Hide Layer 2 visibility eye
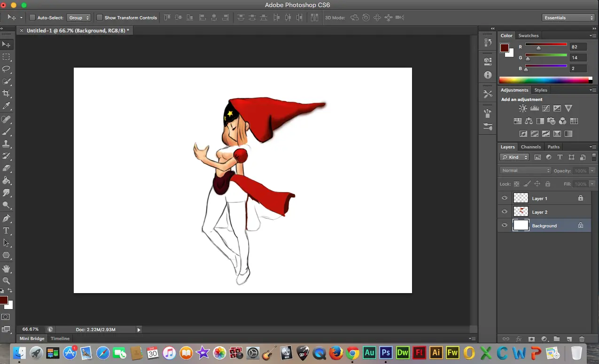Screen dimensions: 599x364 click(x=505, y=212)
